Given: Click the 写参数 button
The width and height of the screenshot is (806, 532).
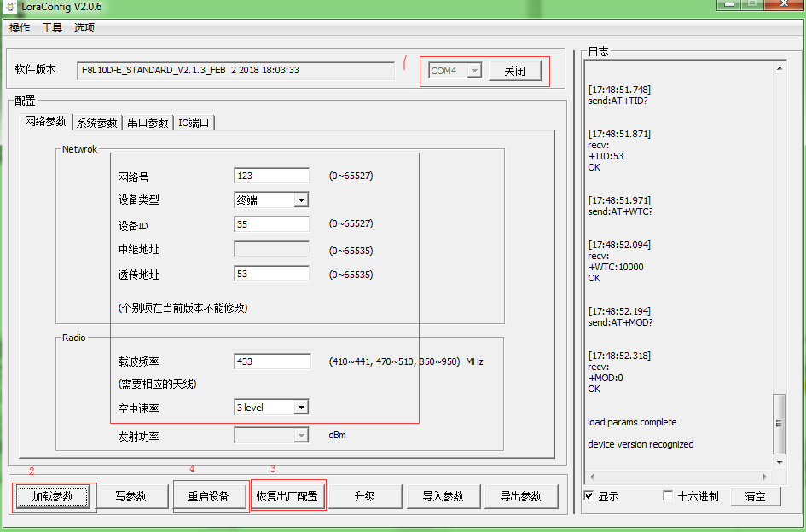Looking at the screenshot, I should [130, 496].
